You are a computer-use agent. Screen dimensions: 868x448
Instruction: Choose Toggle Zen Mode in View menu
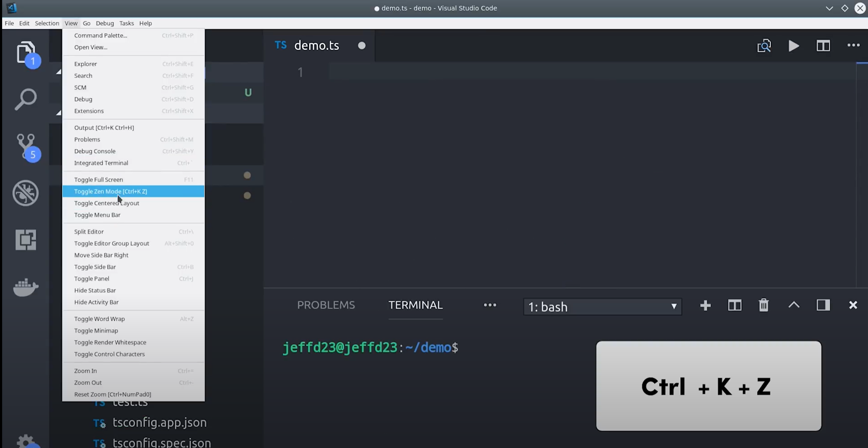[x=133, y=191]
